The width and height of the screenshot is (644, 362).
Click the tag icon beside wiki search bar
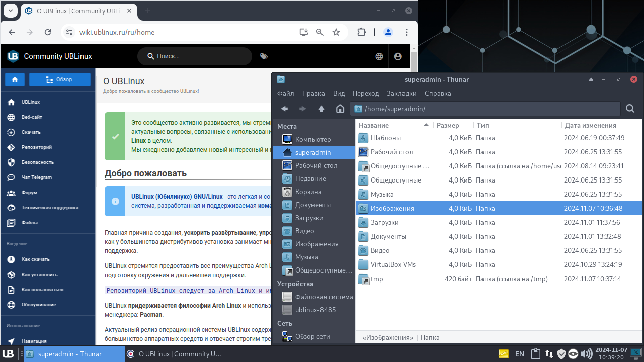click(x=264, y=56)
